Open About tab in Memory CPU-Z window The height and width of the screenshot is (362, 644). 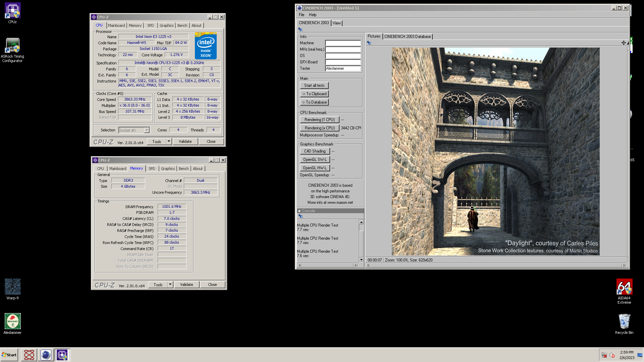198,169
